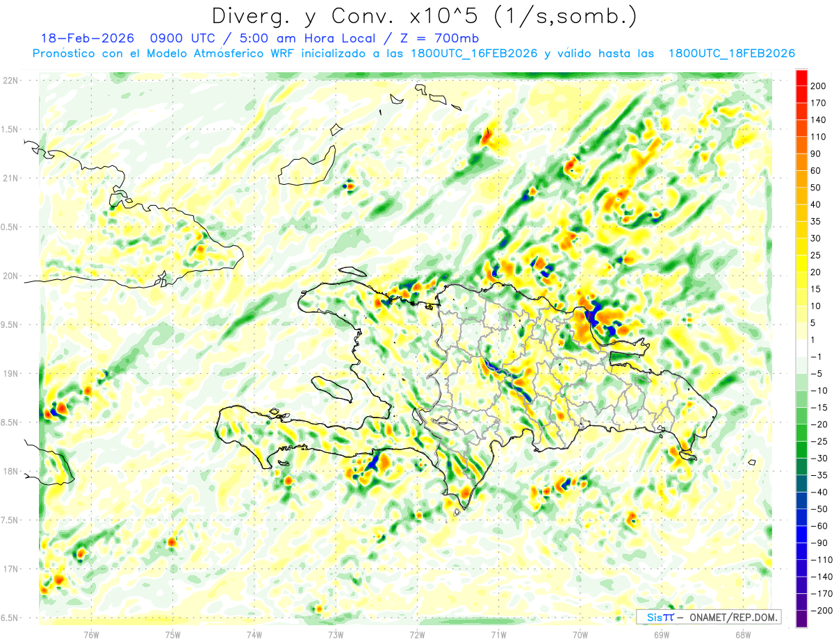The width and height of the screenshot is (834, 644).
Task: Click the '17N' latitude label
Action: (x=10, y=569)
